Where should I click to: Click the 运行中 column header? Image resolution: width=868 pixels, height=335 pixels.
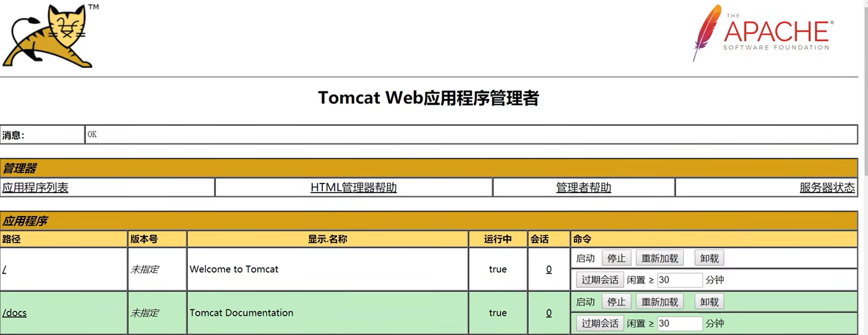[x=498, y=239]
